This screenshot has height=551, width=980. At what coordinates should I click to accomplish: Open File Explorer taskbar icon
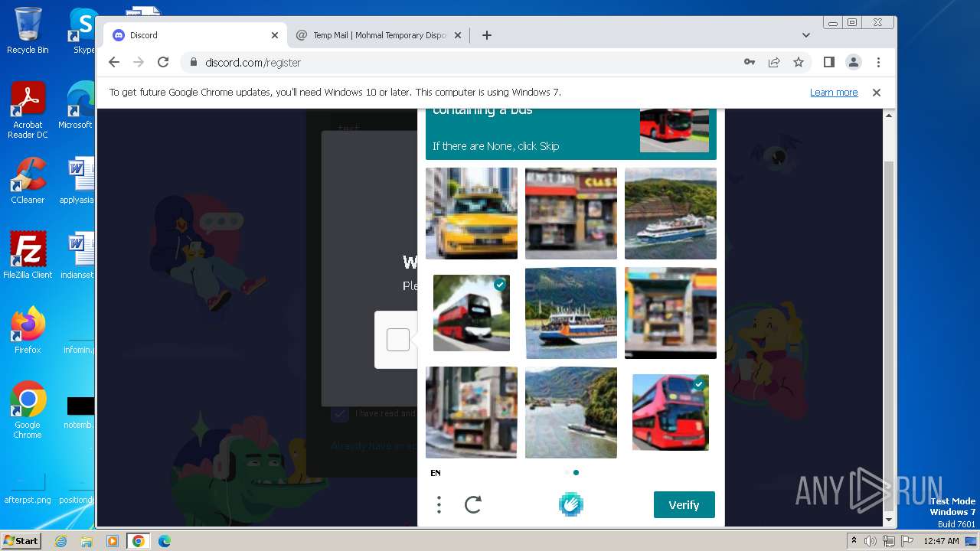[x=87, y=541]
